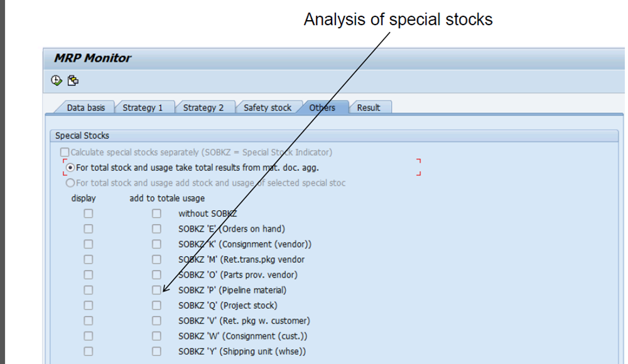
Task: Check display for without SOBKZ row
Action: coord(89,213)
